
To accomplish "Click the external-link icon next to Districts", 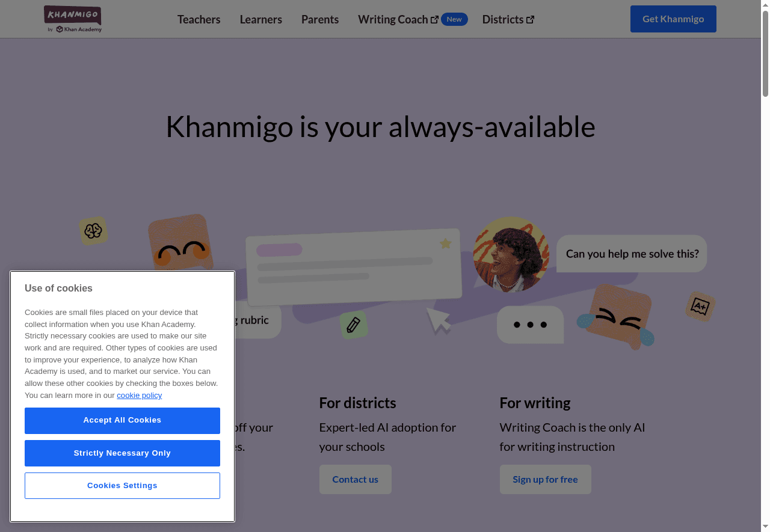I will pos(531,19).
